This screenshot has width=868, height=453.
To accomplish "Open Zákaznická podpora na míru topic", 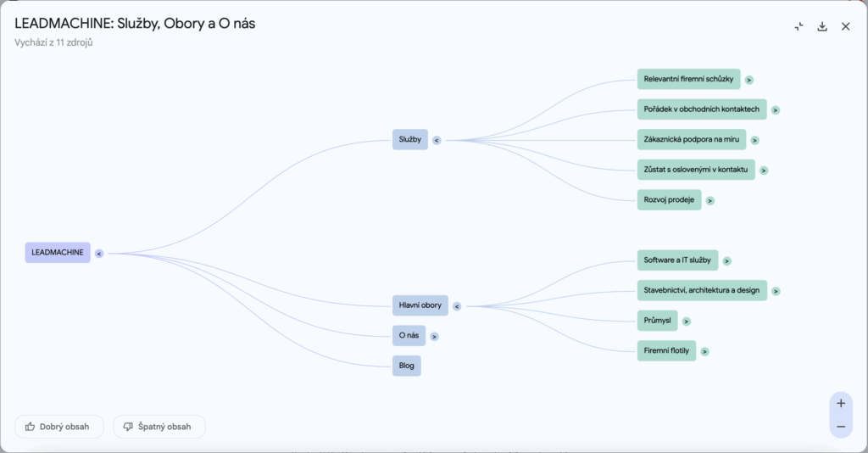I will click(692, 140).
